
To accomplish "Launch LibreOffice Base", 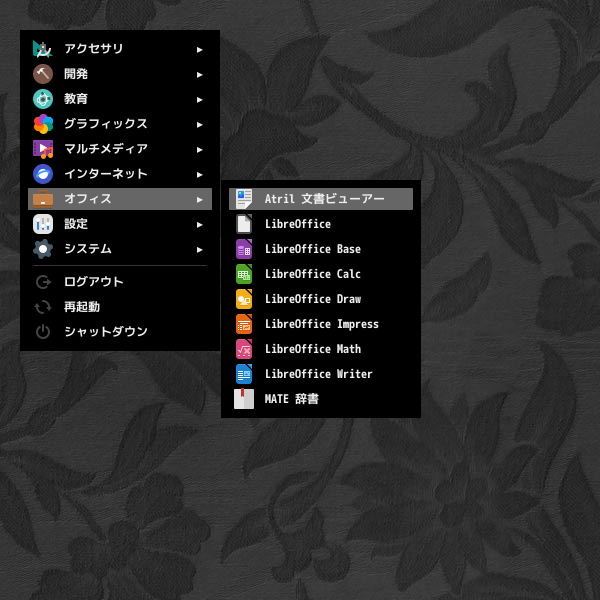I will pos(321,249).
